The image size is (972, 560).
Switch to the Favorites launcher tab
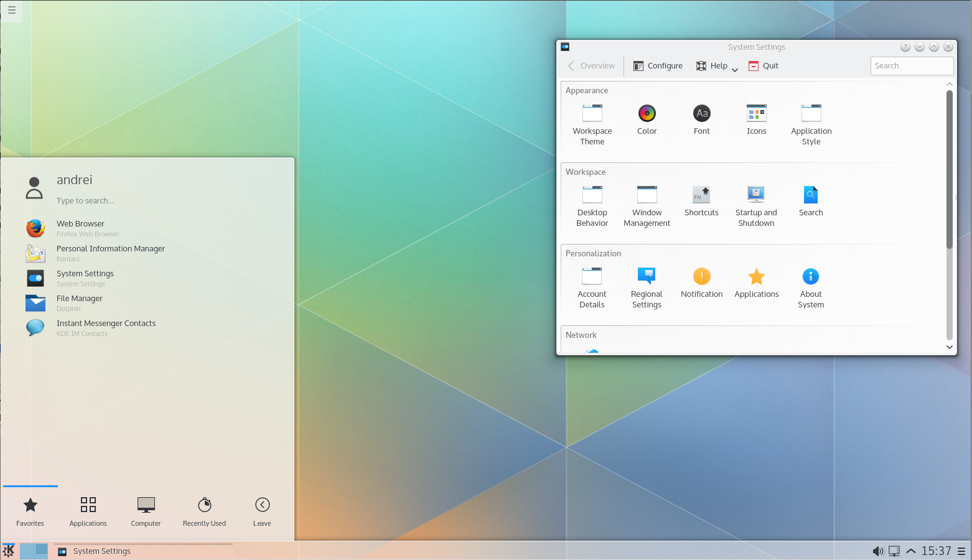(x=30, y=511)
